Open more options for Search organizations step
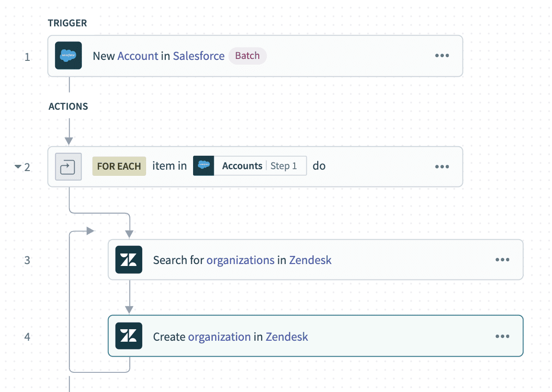Screen dimensions: 552x392 [502, 260]
